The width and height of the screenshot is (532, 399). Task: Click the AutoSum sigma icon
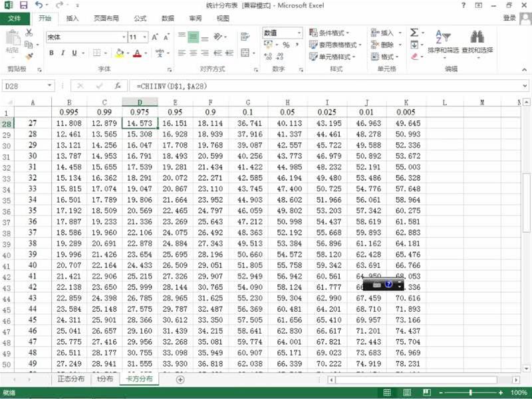[x=414, y=33]
